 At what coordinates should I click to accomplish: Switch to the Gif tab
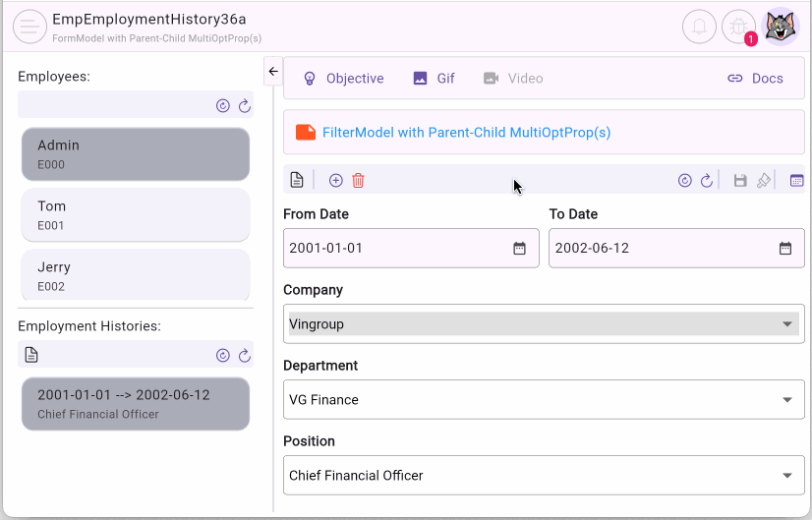435,79
